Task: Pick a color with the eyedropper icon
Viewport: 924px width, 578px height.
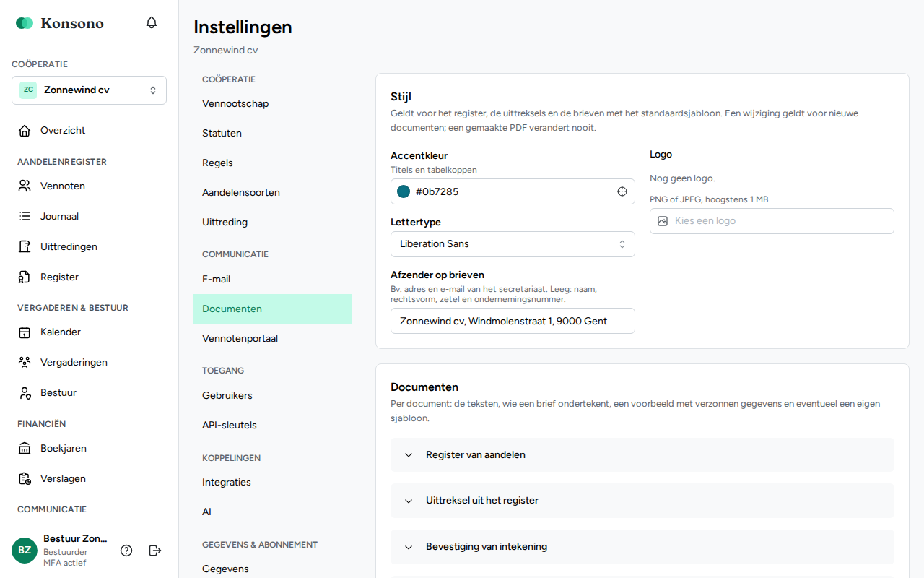Action: 622,191
